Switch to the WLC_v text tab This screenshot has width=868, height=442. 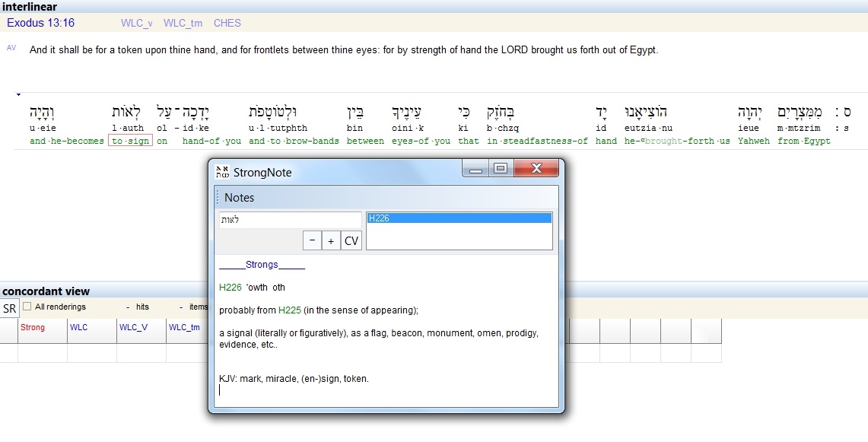136,23
